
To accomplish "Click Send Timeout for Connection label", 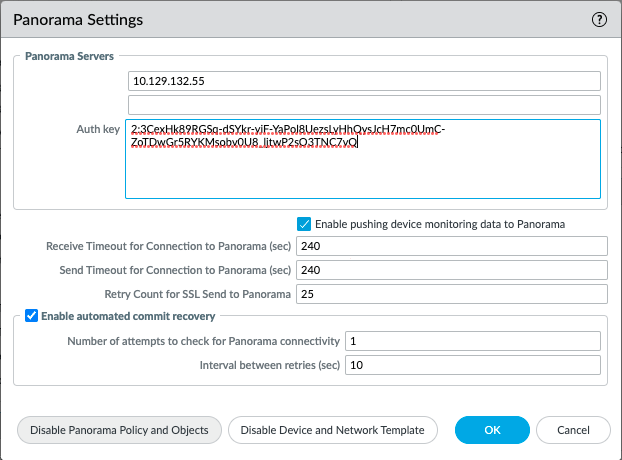I will (x=175, y=270).
